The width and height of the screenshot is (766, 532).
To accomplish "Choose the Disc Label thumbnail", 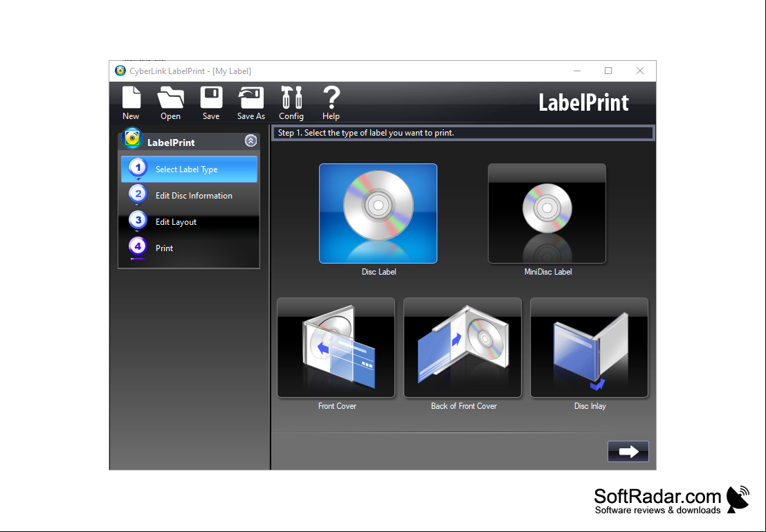I will [378, 214].
